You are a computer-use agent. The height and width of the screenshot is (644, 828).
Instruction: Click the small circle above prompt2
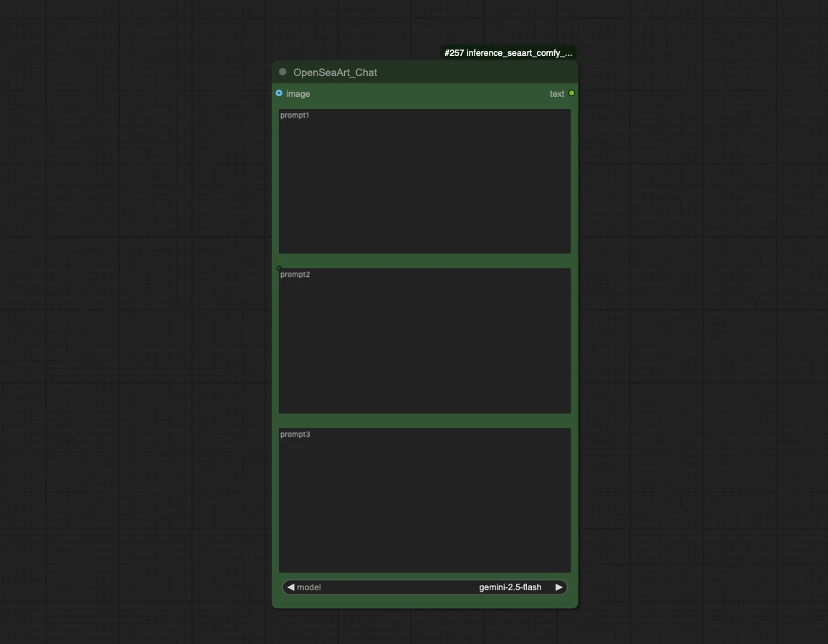tap(279, 268)
